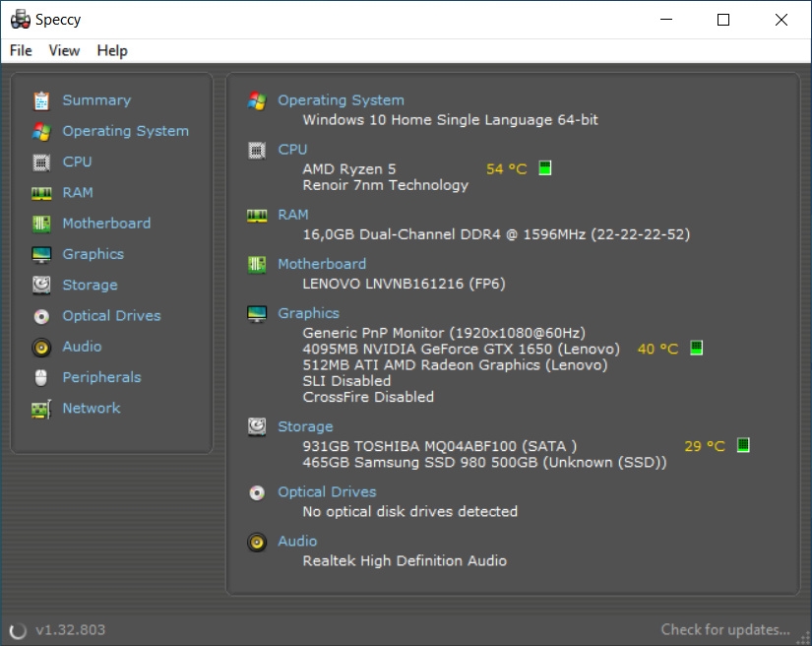
Task: Click the Motherboard icon in summary panel
Action: 257,265
